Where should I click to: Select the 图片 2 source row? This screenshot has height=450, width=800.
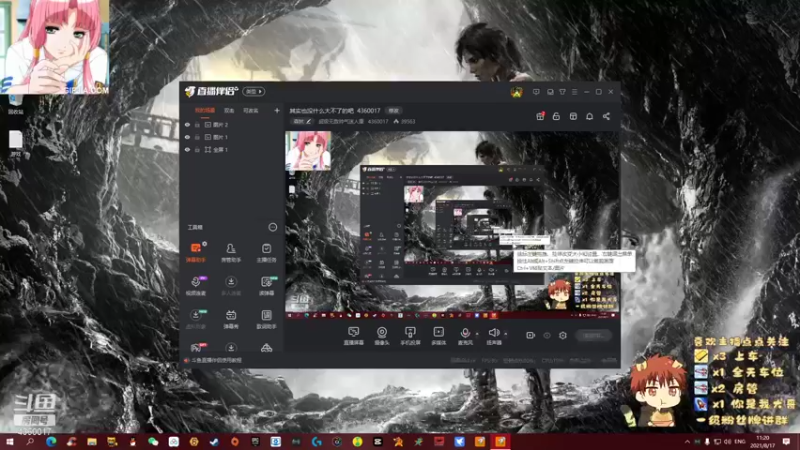[x=232, y=124]
